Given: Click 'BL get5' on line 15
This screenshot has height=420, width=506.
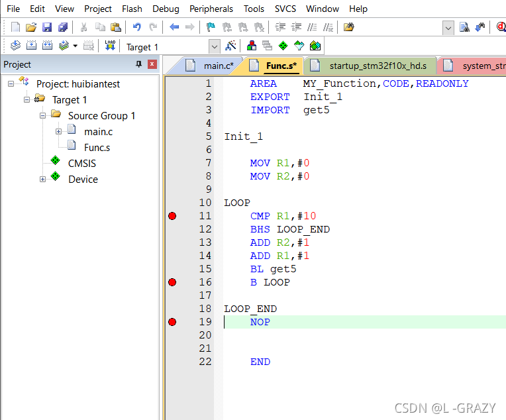Looking at the screenshot, I should tap(274, 269).
